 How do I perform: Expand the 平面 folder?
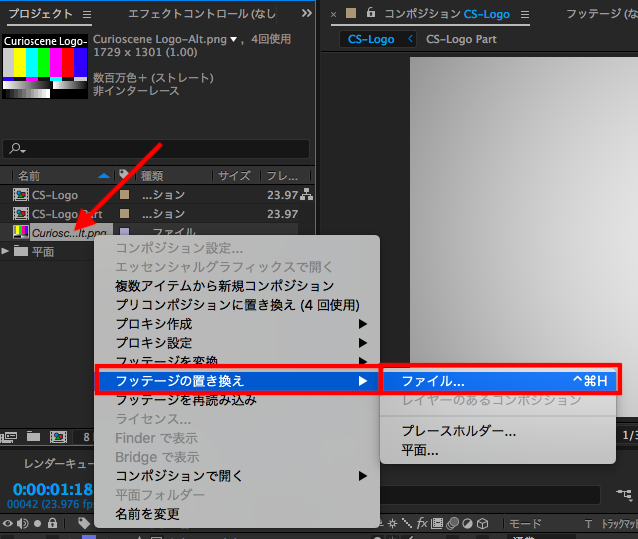coord(5,251)
